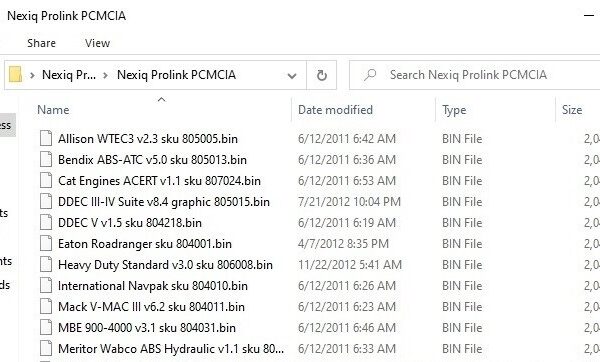Click date 7/21/2012 10:04 PM

click(x=349, y=202)
